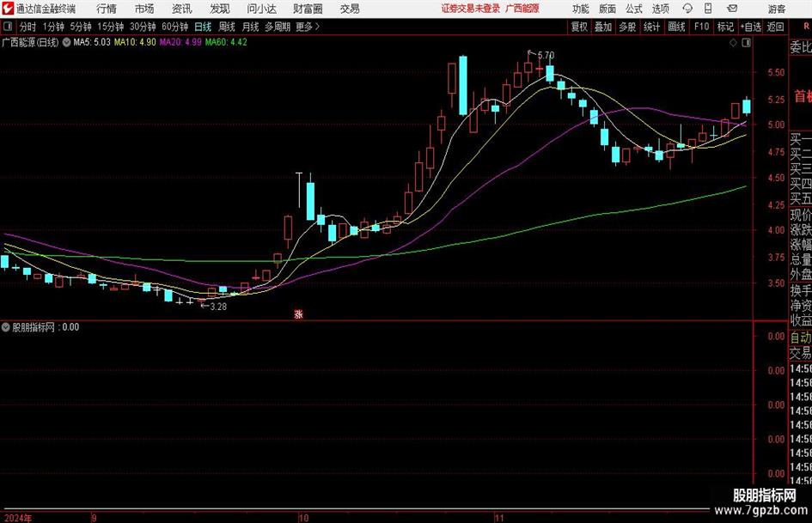Expand main chart indicator dropdown next to 广西能源
This screenshot has width=812, height=523.
pyautogui.click(x=66, y=42)
